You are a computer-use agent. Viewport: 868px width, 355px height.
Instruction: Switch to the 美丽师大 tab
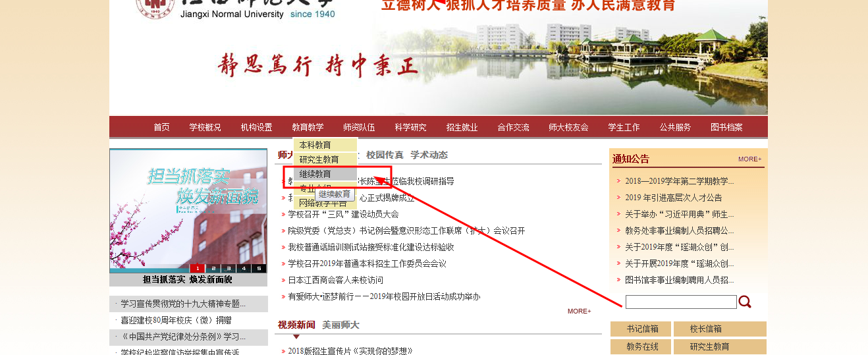[341, 325]
